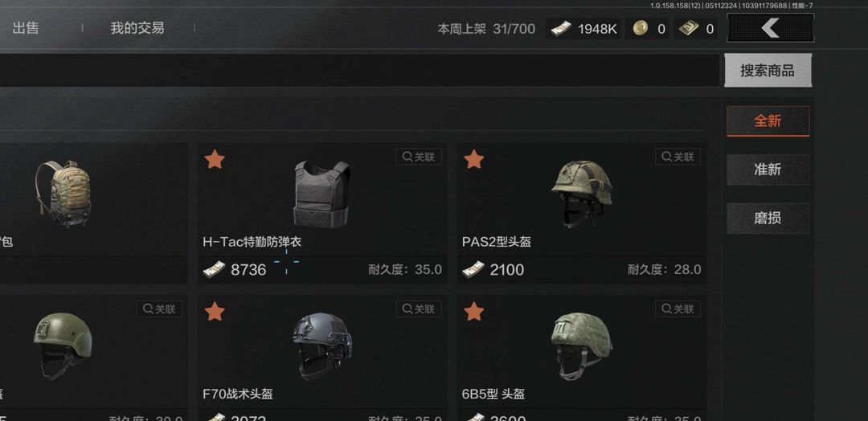Screen dimensions: 868x421
Task: Click the gold coin currency icon
Action: tap(641, 28)
